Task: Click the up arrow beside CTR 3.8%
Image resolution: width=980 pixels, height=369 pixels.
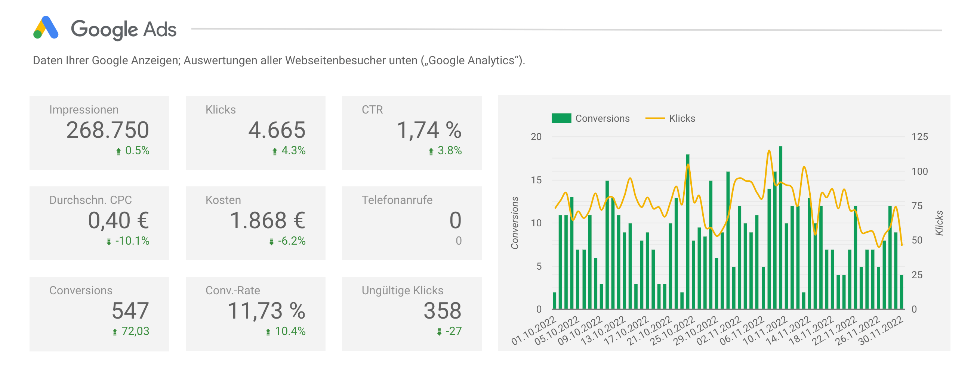Action: coord(431,151)
